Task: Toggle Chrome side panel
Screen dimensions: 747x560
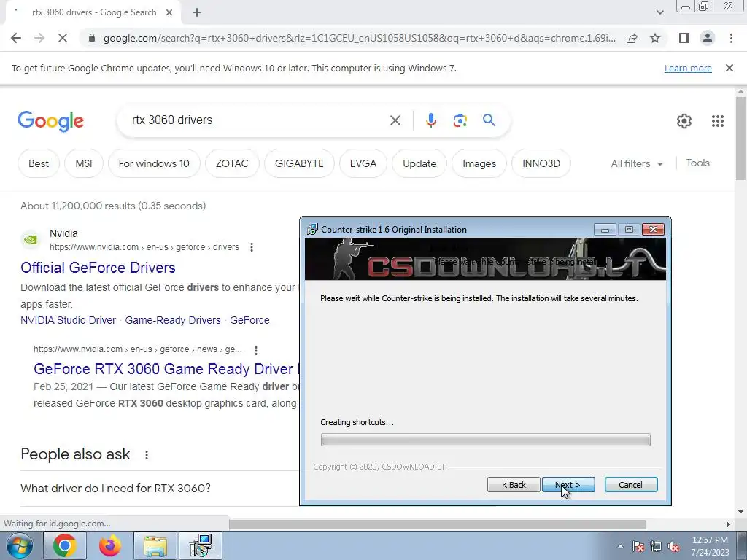Action: 684,38
